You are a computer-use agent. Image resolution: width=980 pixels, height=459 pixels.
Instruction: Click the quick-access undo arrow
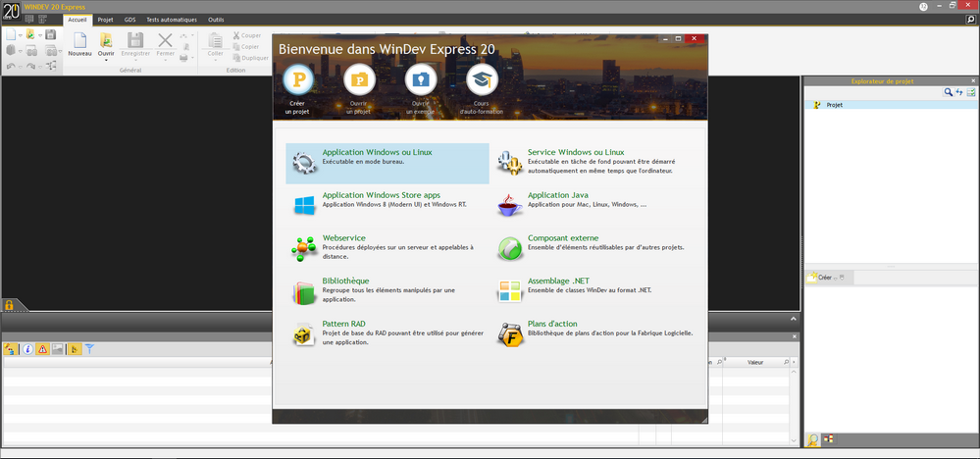point(11,66)
